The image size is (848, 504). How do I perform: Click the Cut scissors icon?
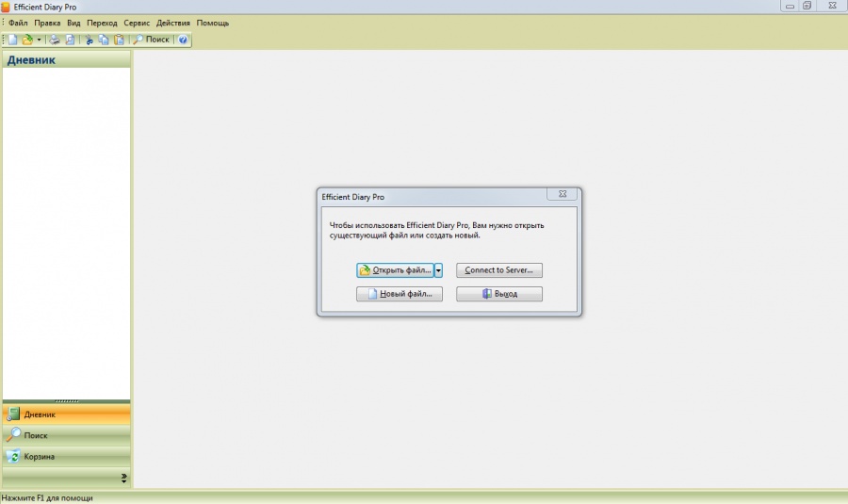[x=90, y=40]
